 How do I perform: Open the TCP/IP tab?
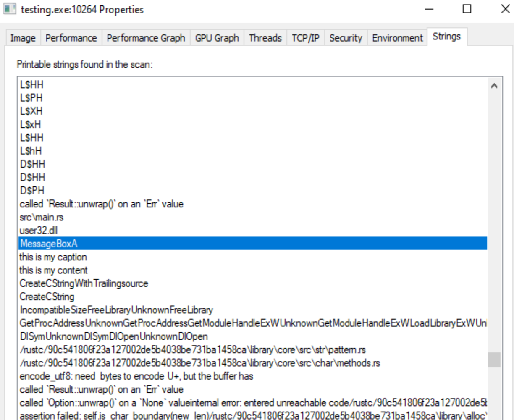[x=305, y=38]
